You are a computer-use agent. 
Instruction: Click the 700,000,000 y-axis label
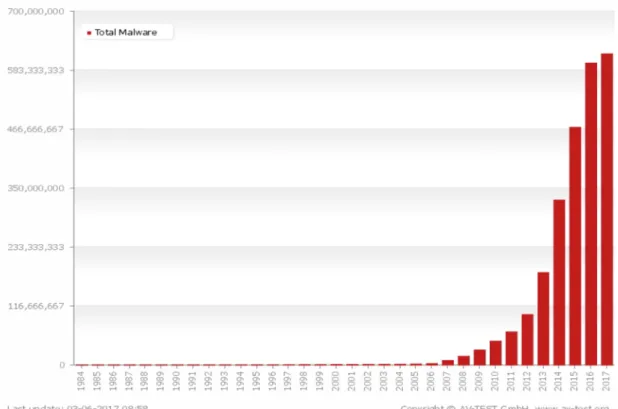click(36, 11)
